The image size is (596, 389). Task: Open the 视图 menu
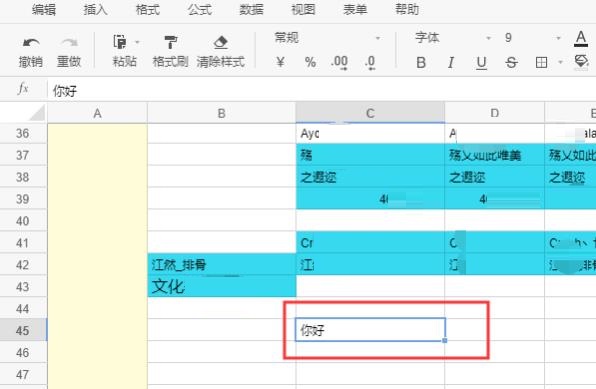pos(303,10)
